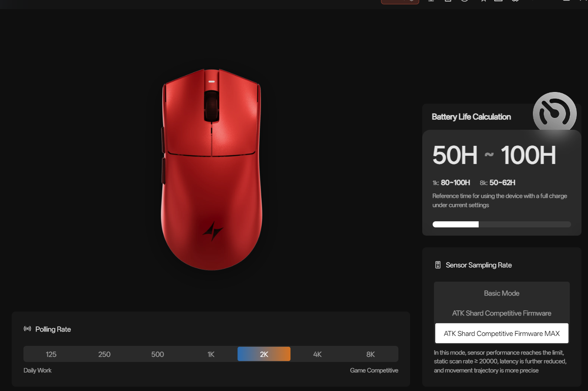Select the highlighted 2K polling rate
588x391 pixels.
click(264, 354)
